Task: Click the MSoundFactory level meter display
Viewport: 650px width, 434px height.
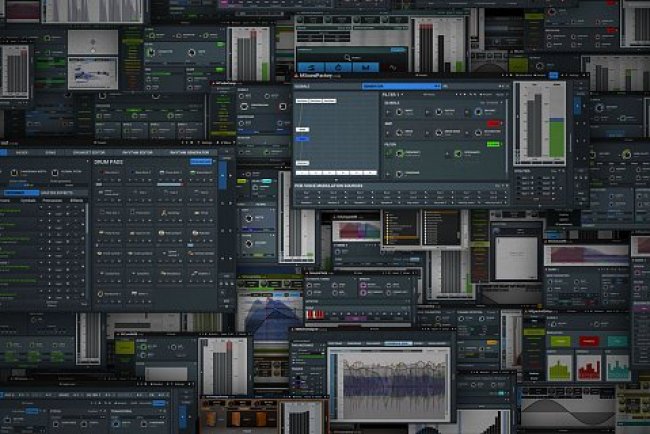Action: click(x=540, y=124)
